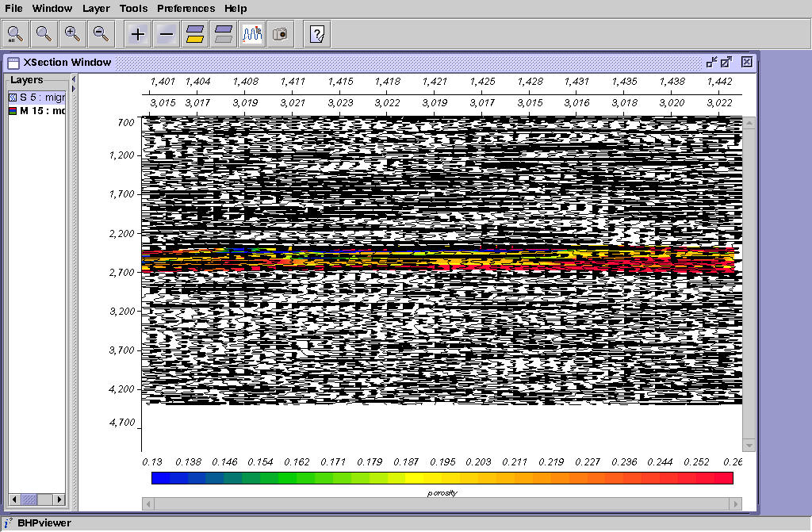
Task: Click the Layers list horizontal scroll thumb
Action: 29,499
